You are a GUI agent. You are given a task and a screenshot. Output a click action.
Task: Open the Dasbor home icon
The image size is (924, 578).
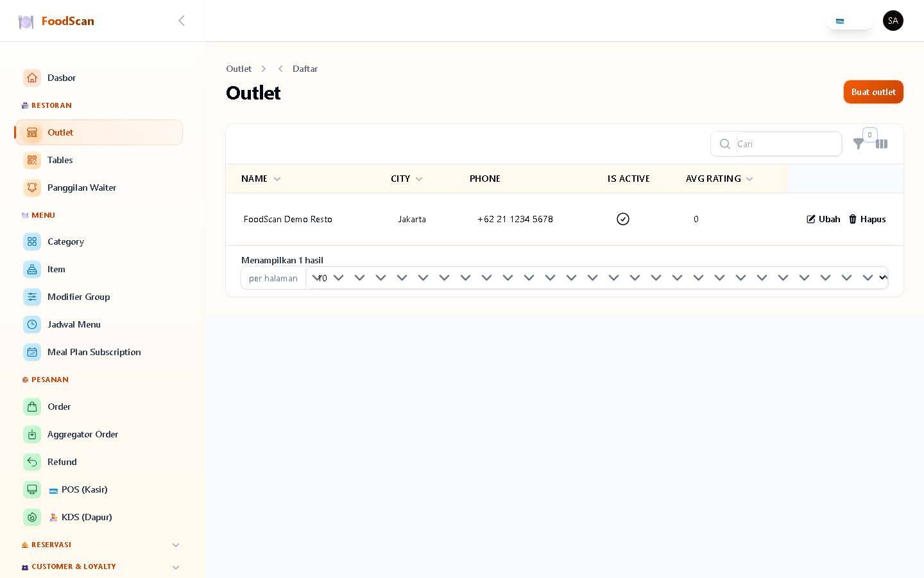(32, 78)
